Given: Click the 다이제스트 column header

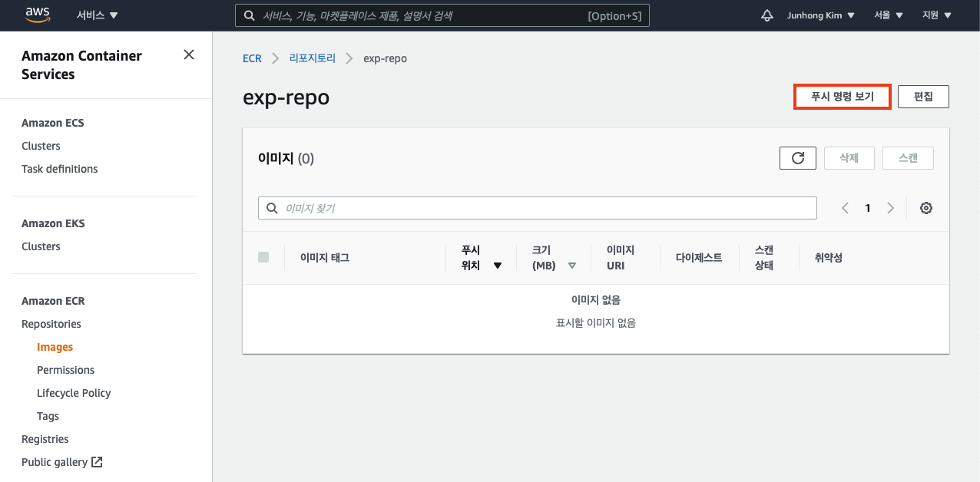Looking at the screenshot, I should 699,258.
